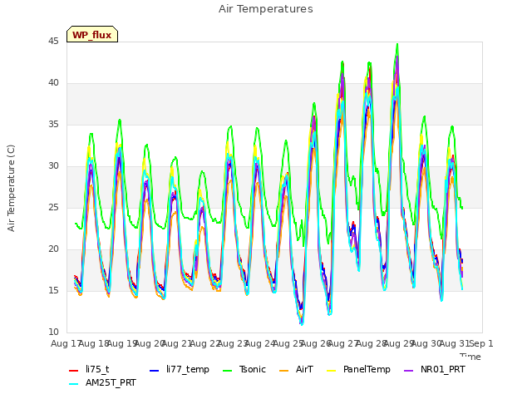Click the Aug 23 x-axis label

coord(232,343)
